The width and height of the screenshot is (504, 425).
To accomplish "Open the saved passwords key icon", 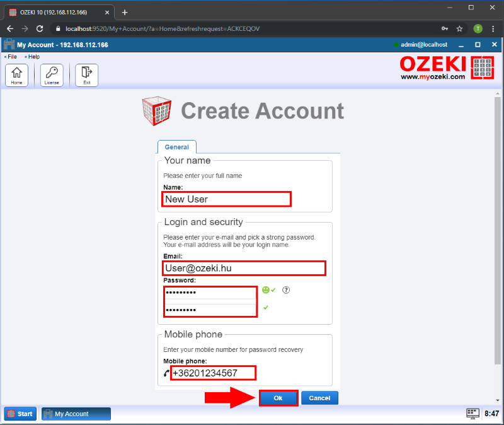I will 445,28.
